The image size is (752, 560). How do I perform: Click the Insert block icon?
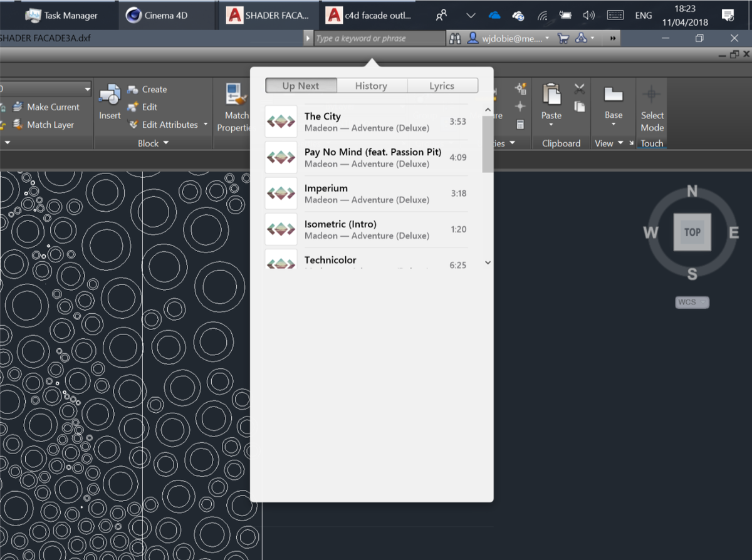[x=110, y=95]
